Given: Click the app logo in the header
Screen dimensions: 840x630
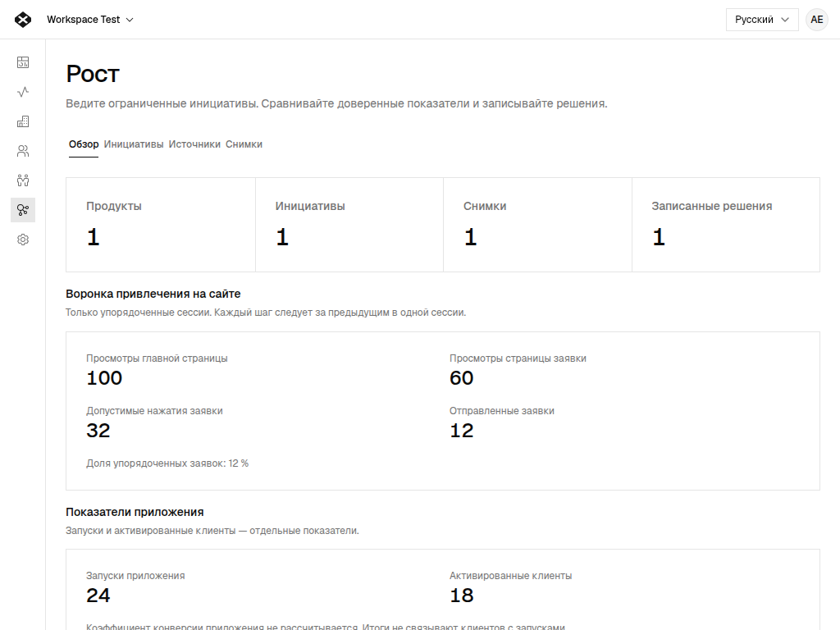Looking at the screenshot, I should 23,20.
